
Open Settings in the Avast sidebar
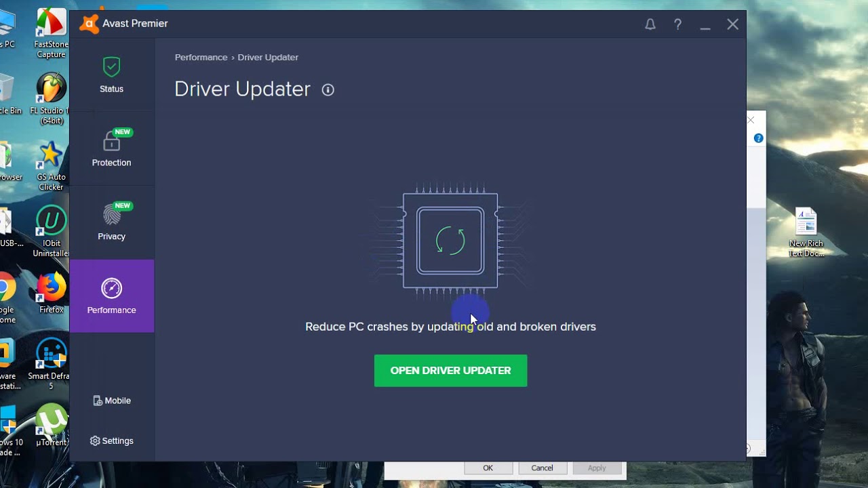click(x=111, y=441)
